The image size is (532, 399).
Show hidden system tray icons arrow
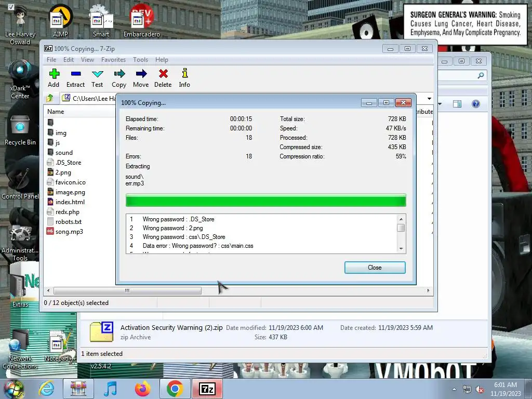point(454,389)
